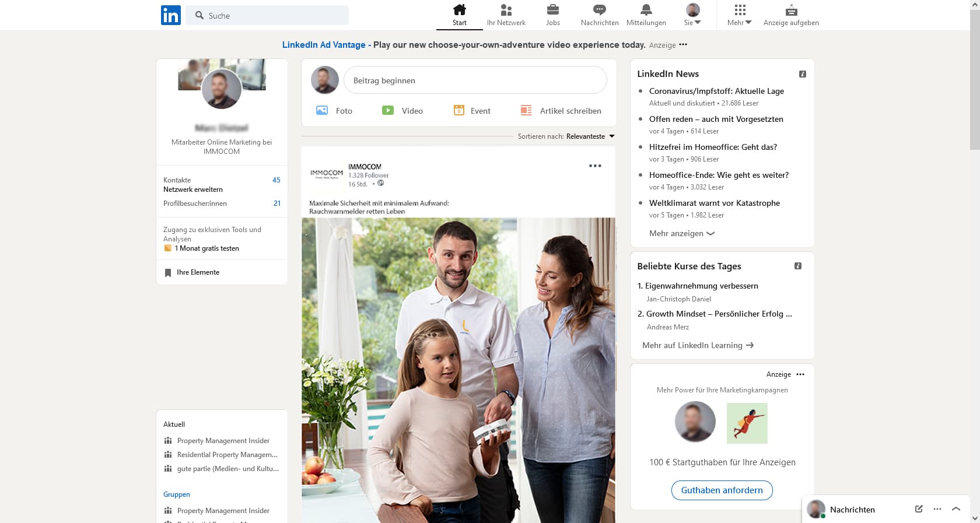Start a post via Beitrag beginnen

(475, 80)
